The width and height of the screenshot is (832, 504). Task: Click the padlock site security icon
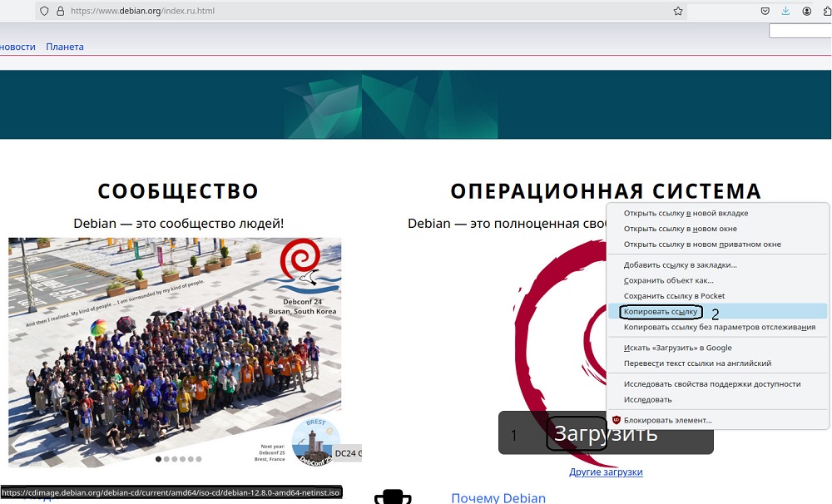(60, 11)
